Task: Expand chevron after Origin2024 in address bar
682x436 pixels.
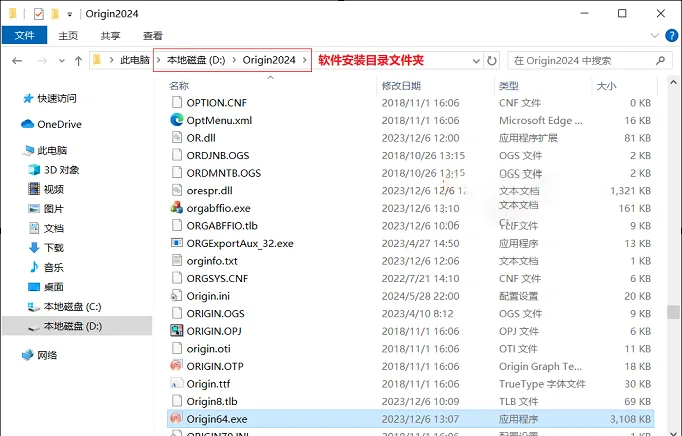Action: pos(304,60)
